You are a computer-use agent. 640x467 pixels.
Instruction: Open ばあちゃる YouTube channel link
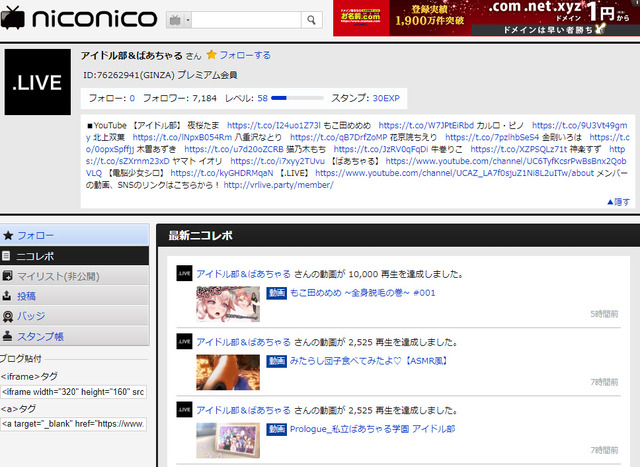pos(506,161)
